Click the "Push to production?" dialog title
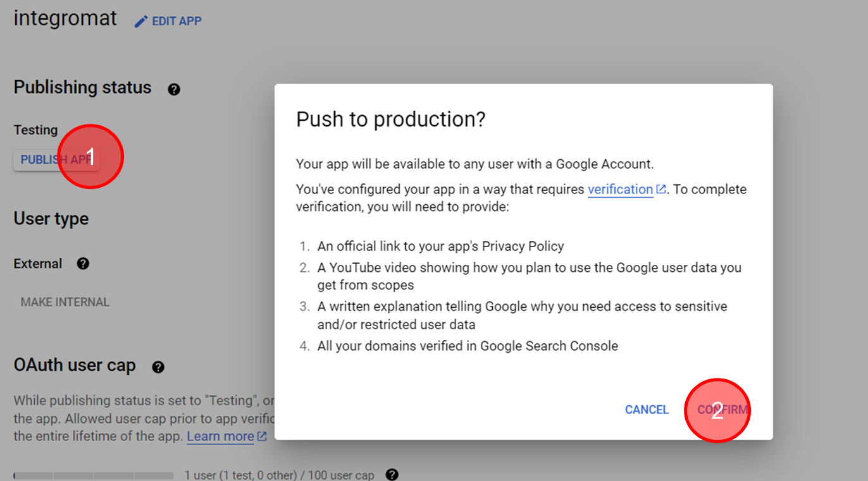 390,119
